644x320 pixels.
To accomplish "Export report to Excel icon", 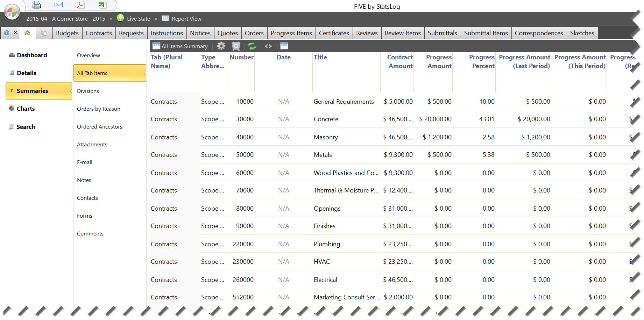I will (102, 5).
